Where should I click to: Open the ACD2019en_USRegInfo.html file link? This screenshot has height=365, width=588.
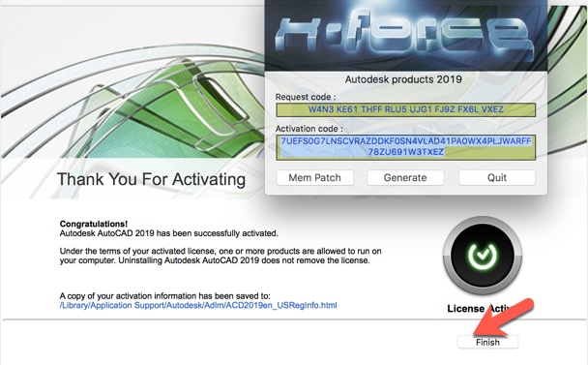[x=198, y=305]
